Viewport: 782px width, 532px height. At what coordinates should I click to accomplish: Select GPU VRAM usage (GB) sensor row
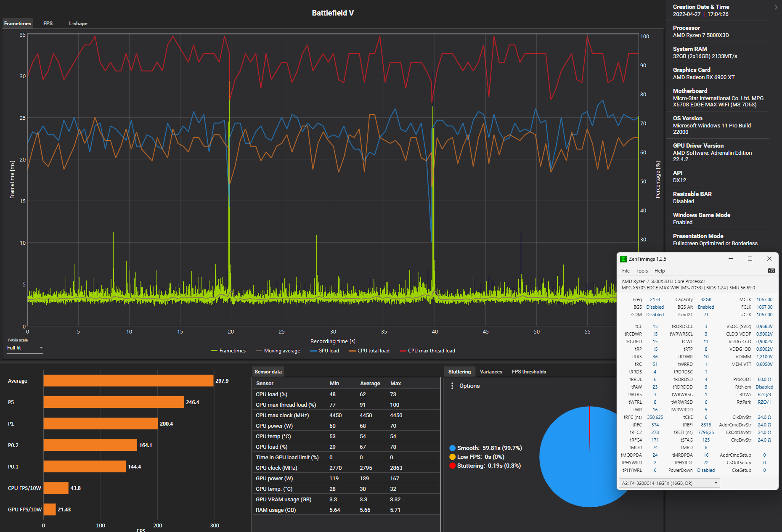[x=346, y=499]
